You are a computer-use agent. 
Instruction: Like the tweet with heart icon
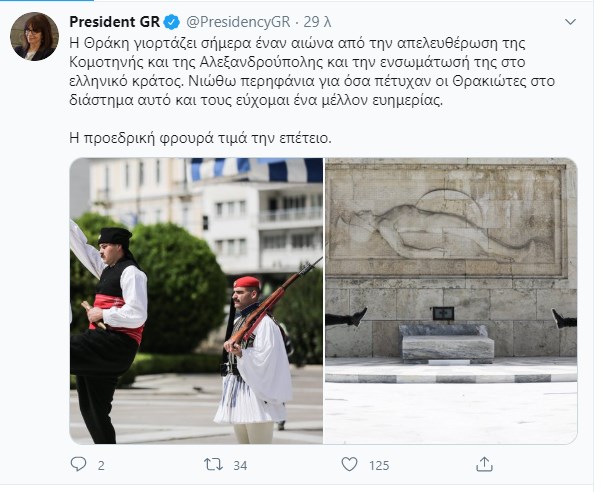349,464
